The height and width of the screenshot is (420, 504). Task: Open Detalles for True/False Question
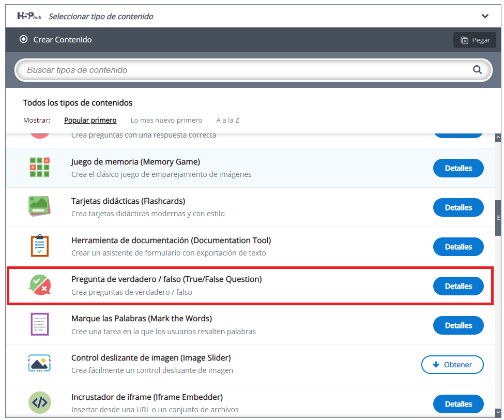[458, 286]
